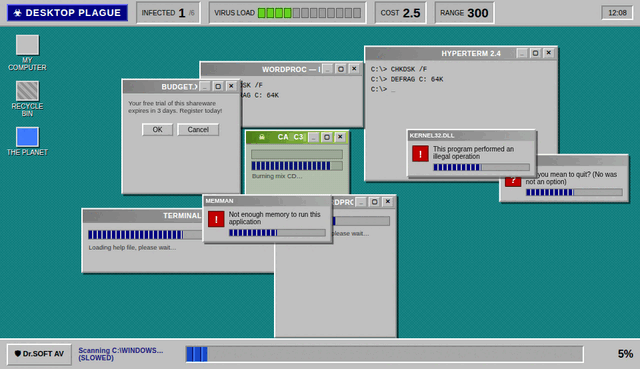Maximize the WORDPROC window
Image resolution: width=640 pixels, height=369 pixels.
(341, 69)
